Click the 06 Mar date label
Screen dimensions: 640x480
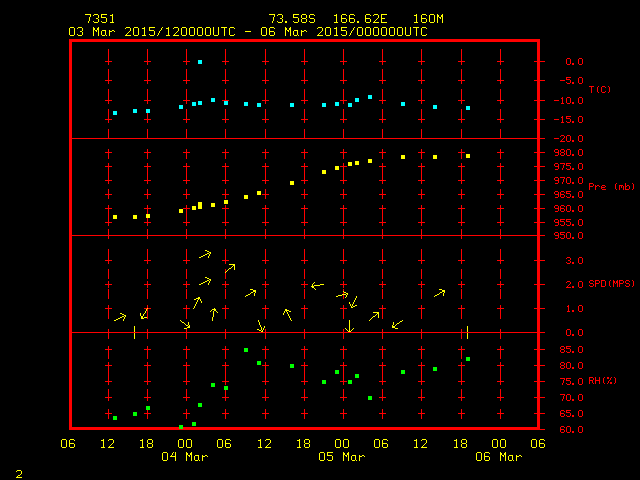pos(498,457)
